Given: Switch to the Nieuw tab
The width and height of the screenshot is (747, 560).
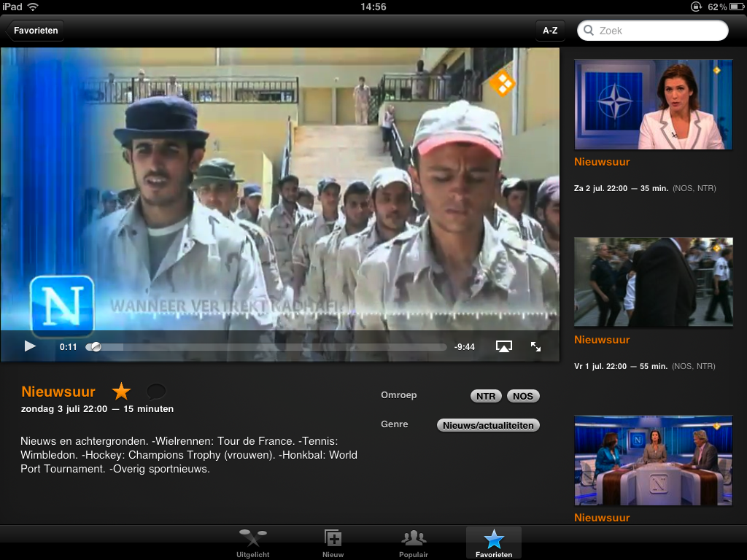Looking at the screenshot, I should point(333,543).
